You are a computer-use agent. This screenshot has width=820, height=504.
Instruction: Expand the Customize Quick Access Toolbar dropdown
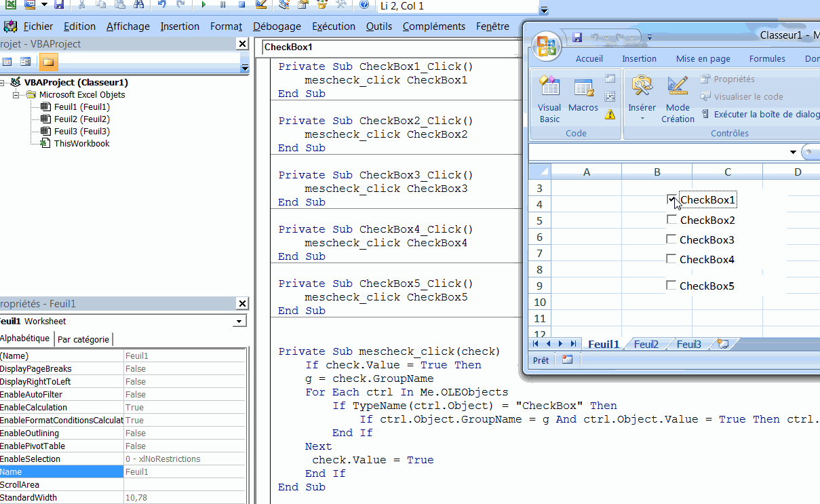pyautogui.click(x=649, y=37)
